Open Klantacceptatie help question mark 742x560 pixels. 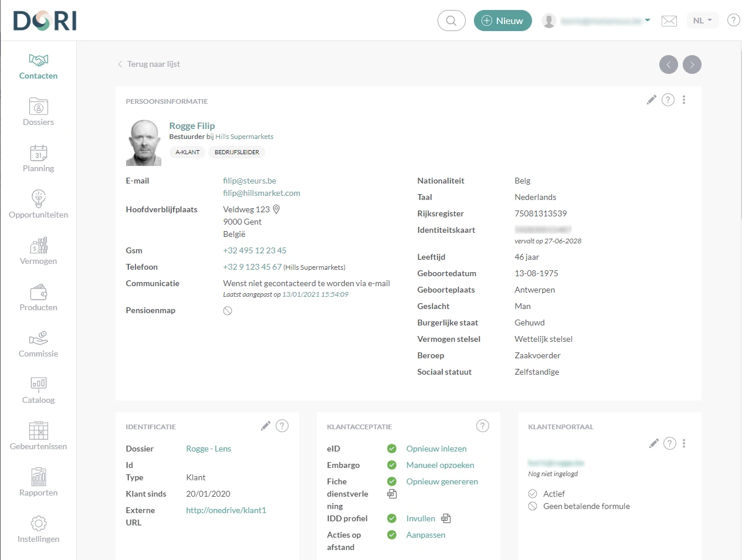click(483, 426)
